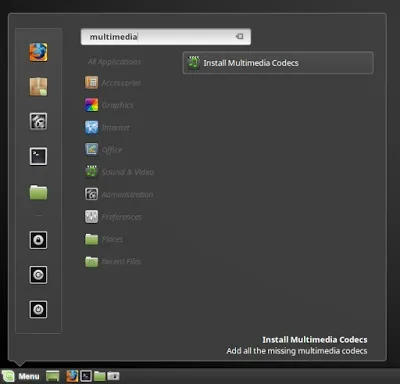Open the Office category
This screenshot has width=400, height=384.
(x=104, y=150)
